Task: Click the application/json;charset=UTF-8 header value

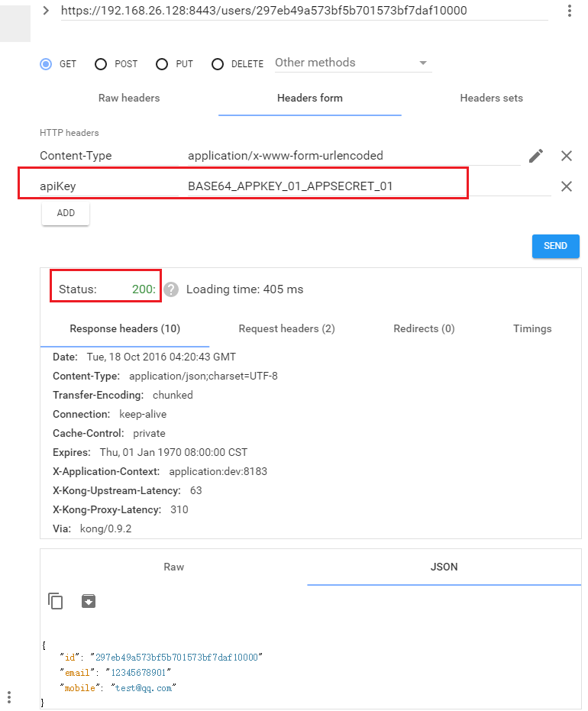Action: tap(203, 376)
